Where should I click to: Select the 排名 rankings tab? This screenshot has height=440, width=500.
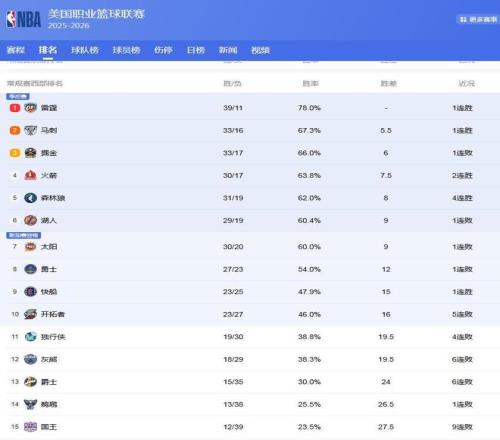pos(48,50)
